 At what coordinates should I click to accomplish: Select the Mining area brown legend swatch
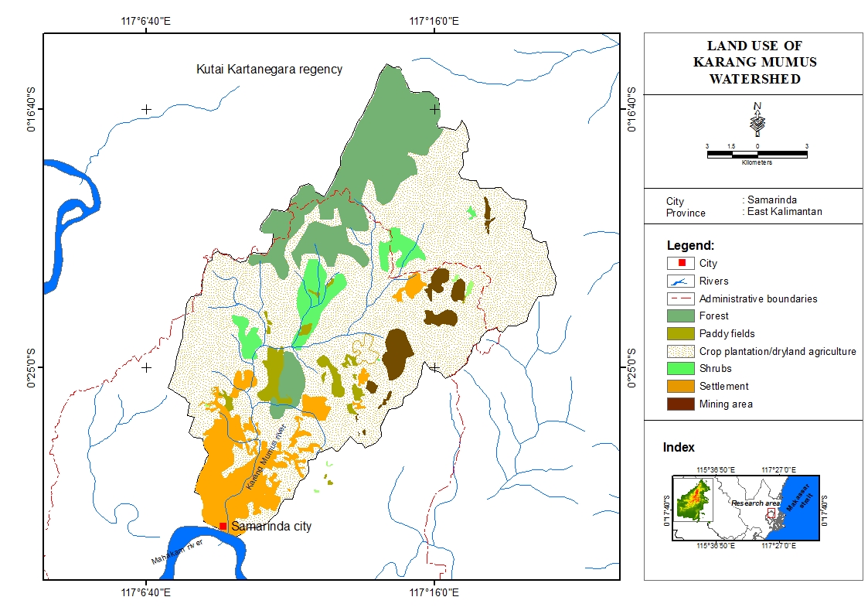680,404
